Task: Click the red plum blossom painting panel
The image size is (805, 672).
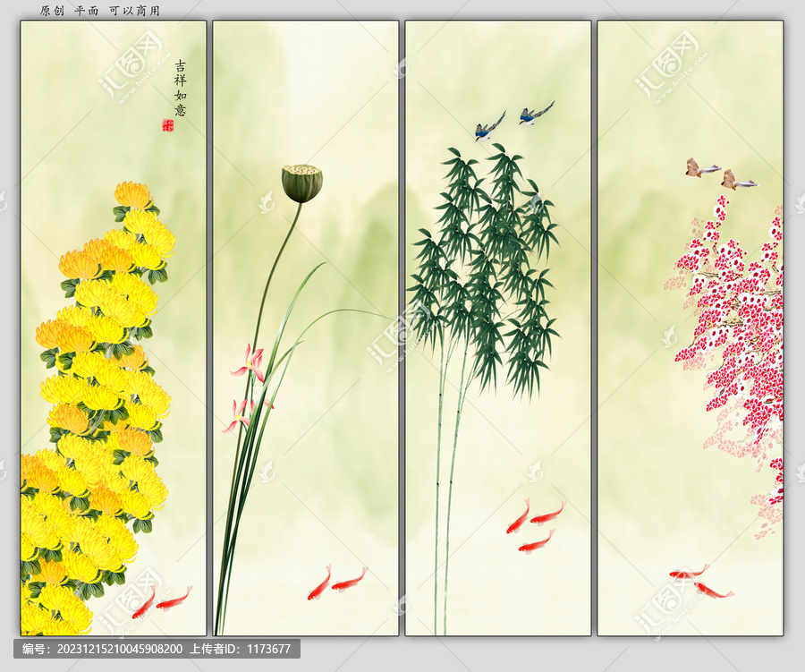Action: pos(691,327)
